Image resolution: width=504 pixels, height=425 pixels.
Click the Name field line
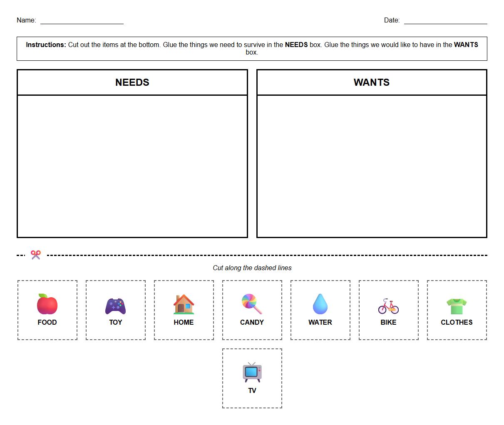[82, 23]
